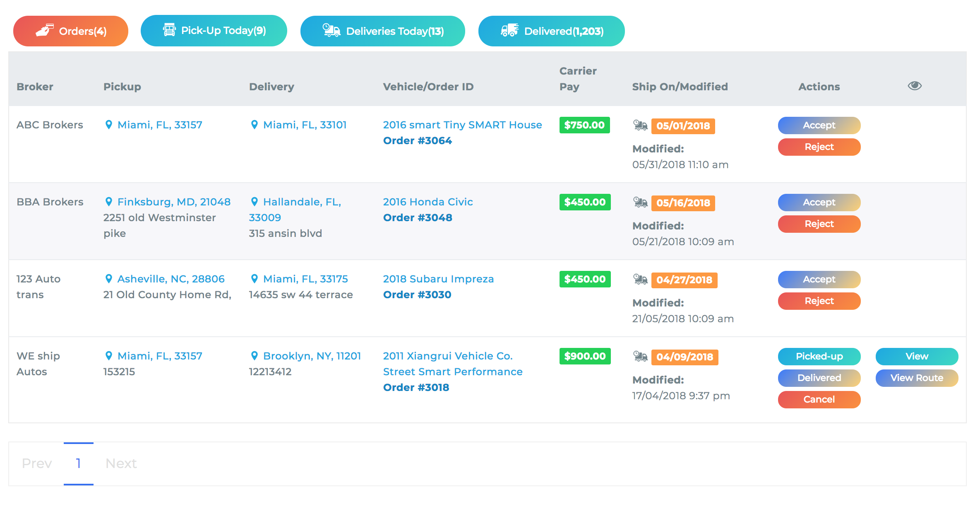
Task: Open Order #3064 link
Action: click(417, 141)
